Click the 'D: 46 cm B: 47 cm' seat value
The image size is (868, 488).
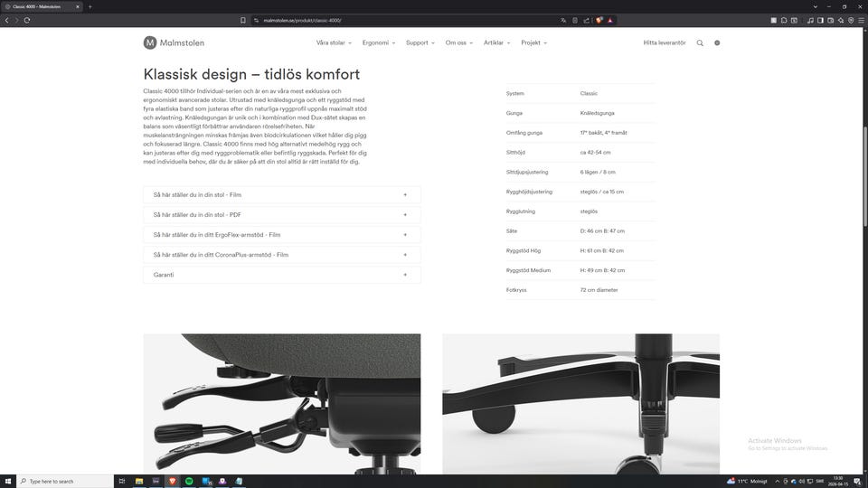click(x=602, y=231)
